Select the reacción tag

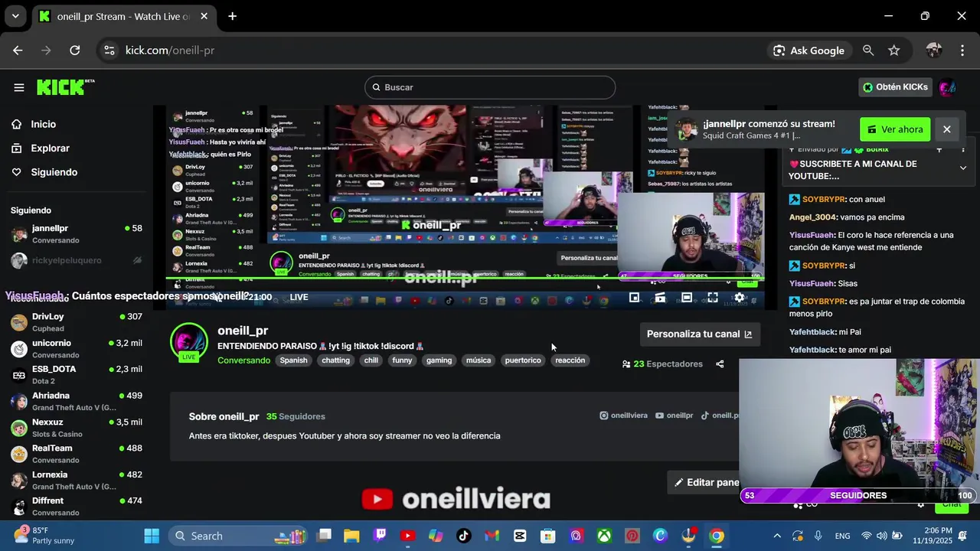(570, 360)
